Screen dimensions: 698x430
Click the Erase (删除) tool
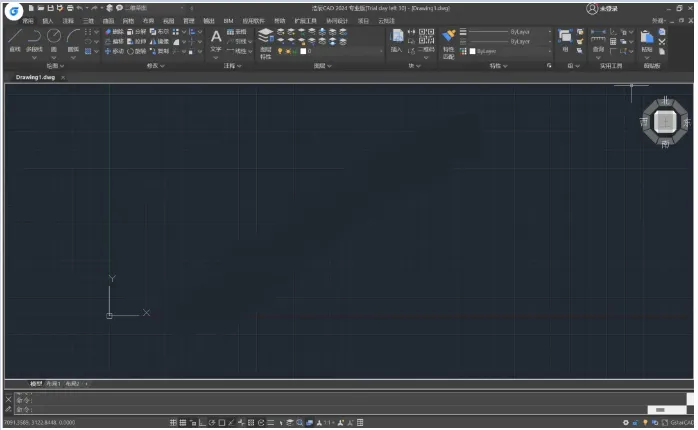(114, 32)
